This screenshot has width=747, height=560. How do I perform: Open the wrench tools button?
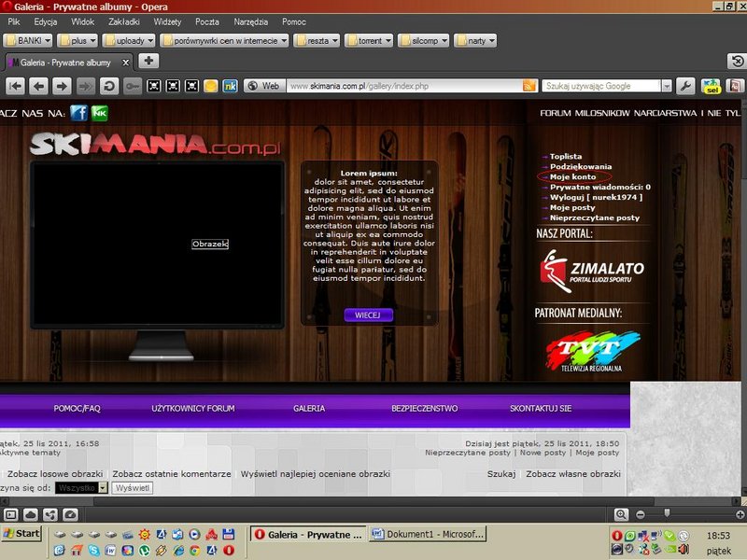pyautogui.click(x=685, y=86)
